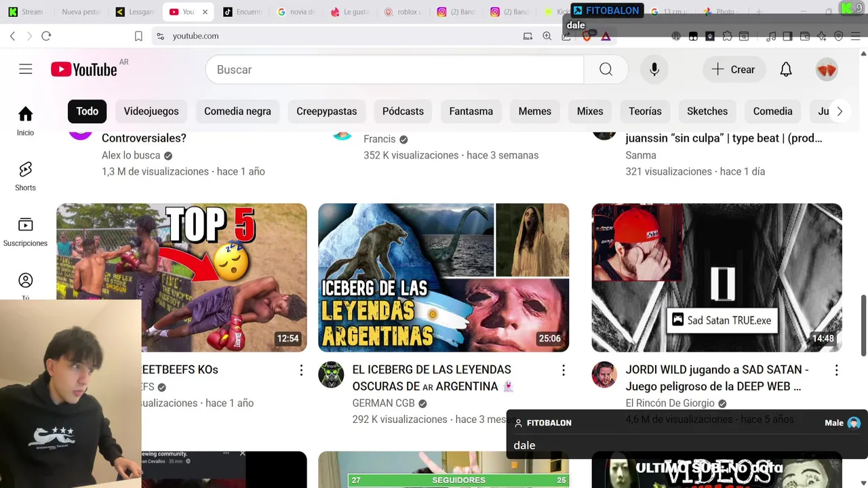Viewport: 868px width, 488px height.
Task: Click the GERMAN CGB channel avatar
Action: click(331, 375)
